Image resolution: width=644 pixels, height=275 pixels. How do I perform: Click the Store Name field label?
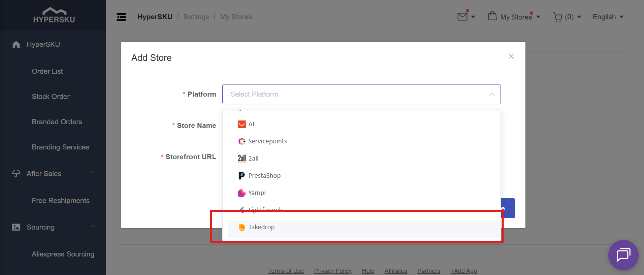[196, 126]
